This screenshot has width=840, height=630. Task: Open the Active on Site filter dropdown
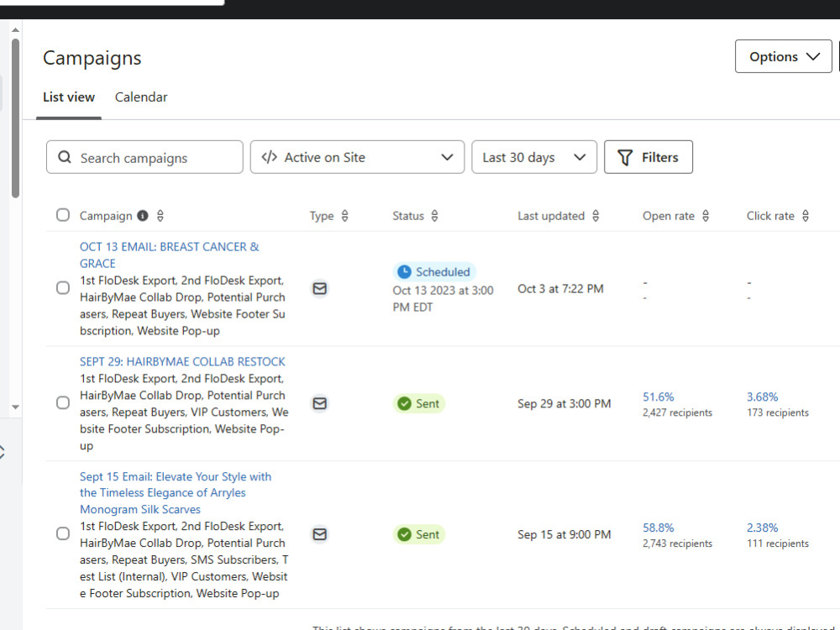pyautogui.click(x=357, y=157)
